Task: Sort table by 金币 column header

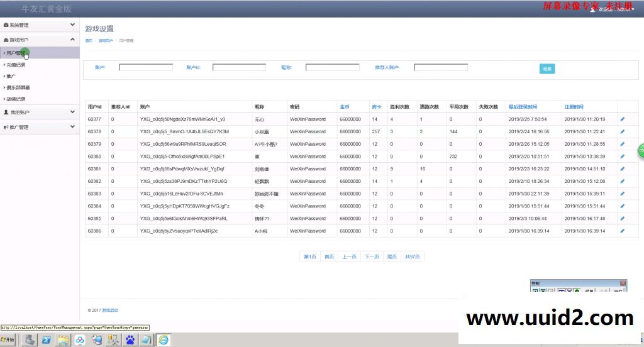Action: 345,106
